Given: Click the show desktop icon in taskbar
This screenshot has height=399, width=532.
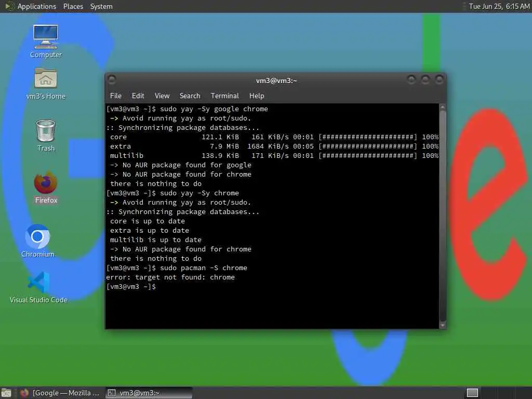Looking at the screenshot, I should 6,393.
